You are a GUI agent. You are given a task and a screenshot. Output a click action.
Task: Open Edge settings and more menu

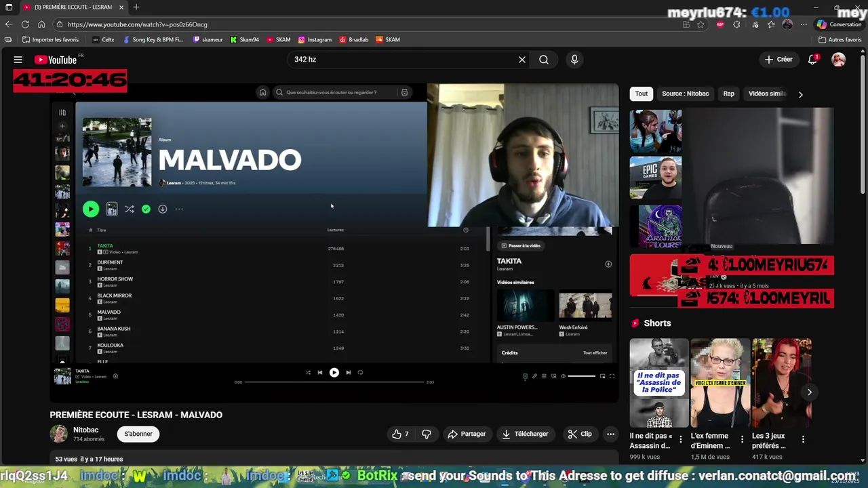804,24
